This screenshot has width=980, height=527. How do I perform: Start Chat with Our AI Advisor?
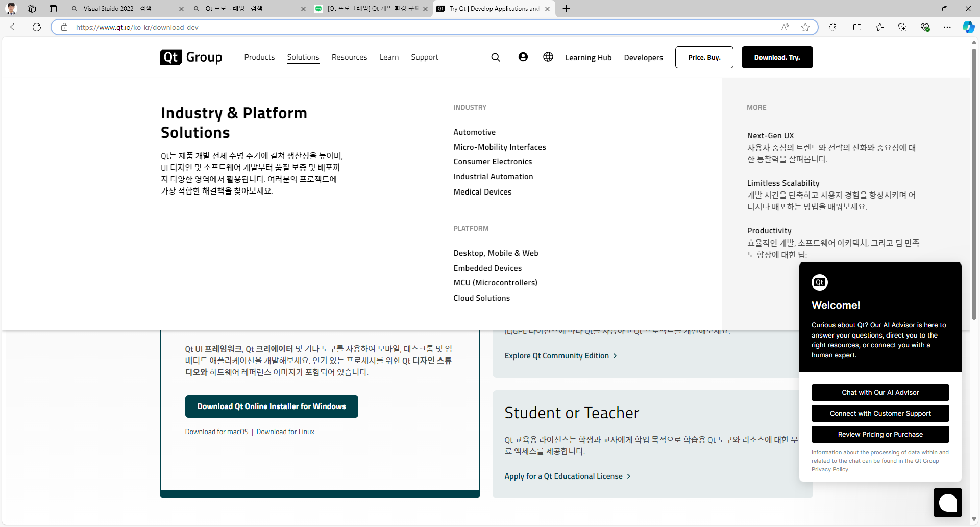(880, 393)
